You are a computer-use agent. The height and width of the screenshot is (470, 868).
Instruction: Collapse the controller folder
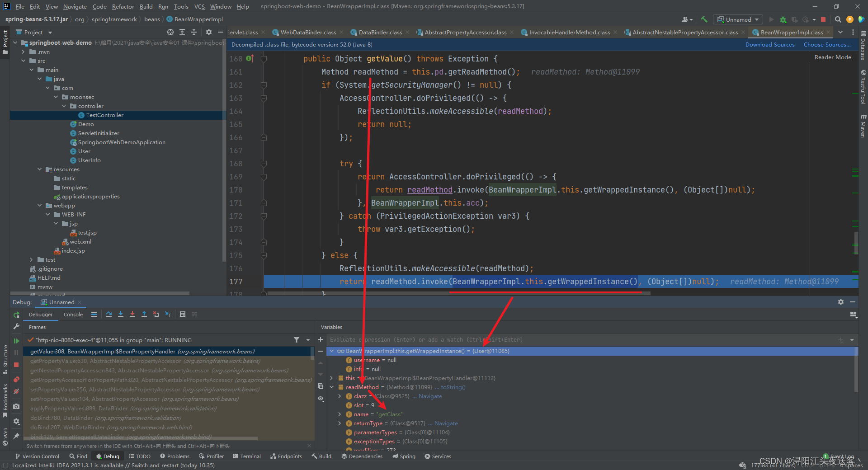(x=64, y=106)
